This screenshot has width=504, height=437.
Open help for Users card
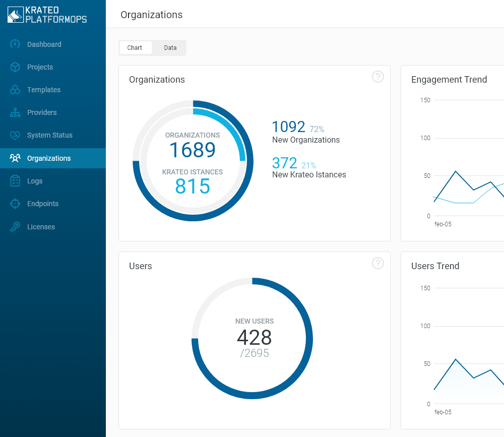[x=377, y=263]
